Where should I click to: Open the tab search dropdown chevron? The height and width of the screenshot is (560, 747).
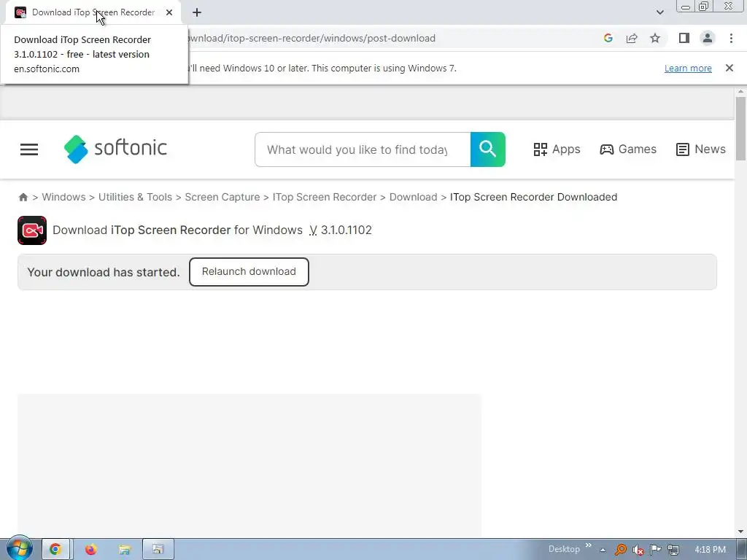659,12
